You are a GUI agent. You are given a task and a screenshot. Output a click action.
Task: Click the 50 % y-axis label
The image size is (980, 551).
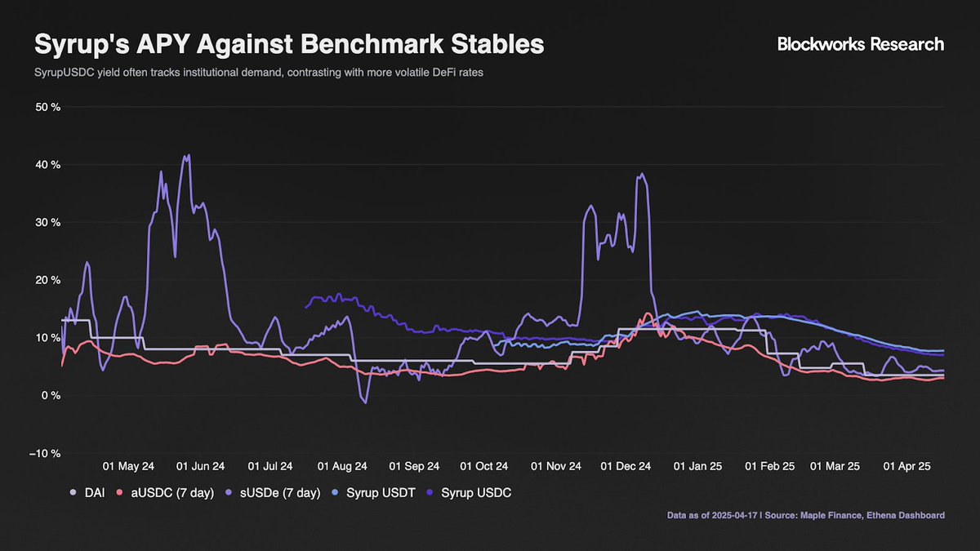(49, 108)
